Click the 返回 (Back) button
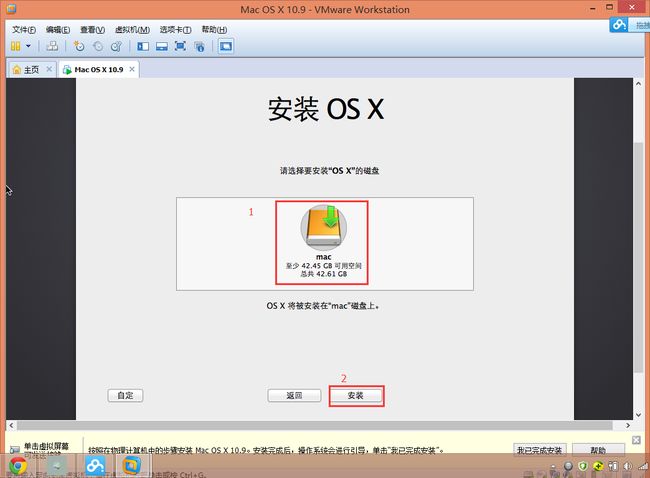Viewport: 650px width, 478px height. coord(294,395)
